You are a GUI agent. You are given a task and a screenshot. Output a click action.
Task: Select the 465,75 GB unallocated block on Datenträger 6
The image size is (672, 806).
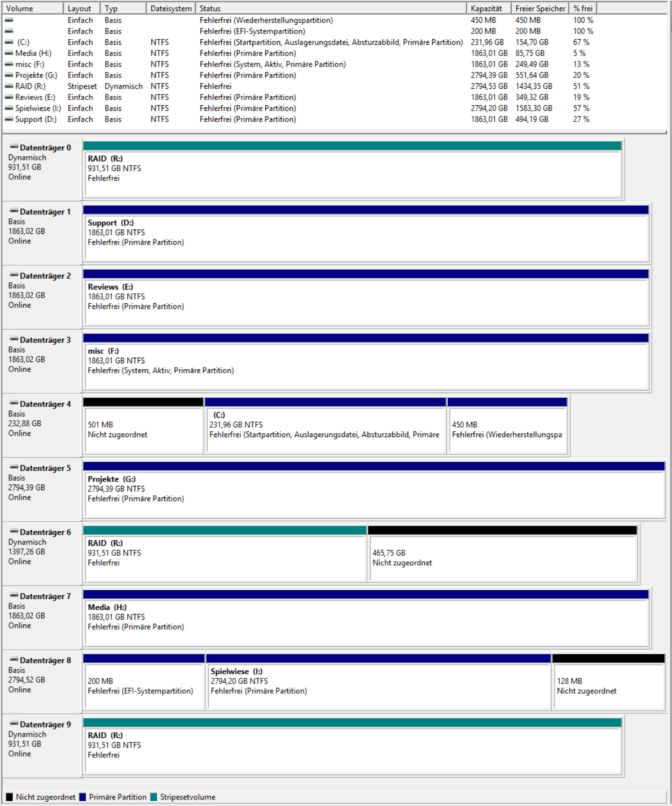pyautogui.click(x=502, y=554)
